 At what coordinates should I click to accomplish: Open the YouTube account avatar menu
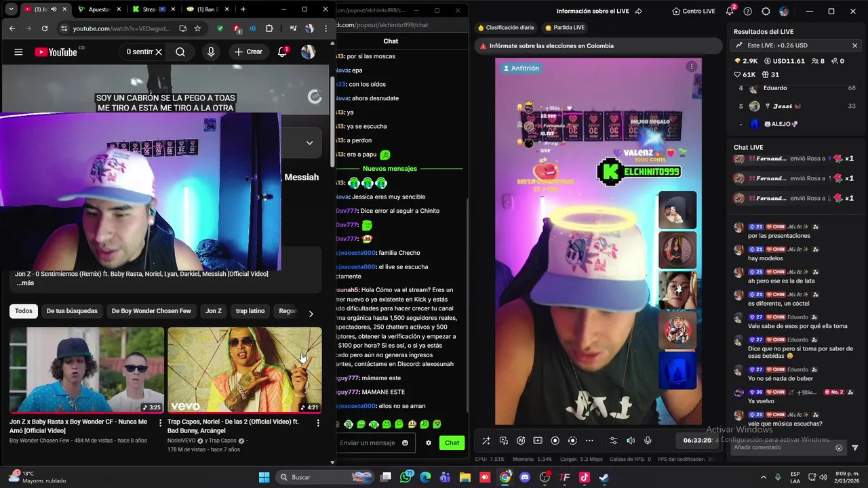point(308,52)
